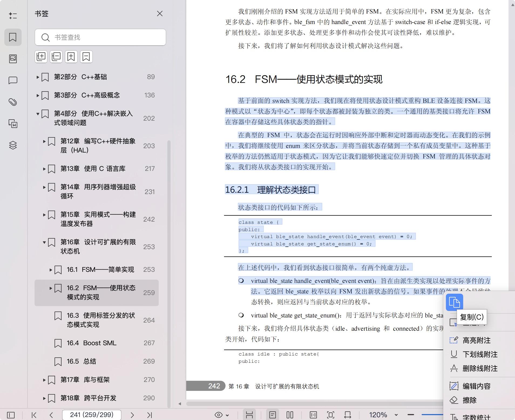515x420 pixels.
Task: Click code line 'class state {'
Action: pyautogui.click(x=259, y=222)
